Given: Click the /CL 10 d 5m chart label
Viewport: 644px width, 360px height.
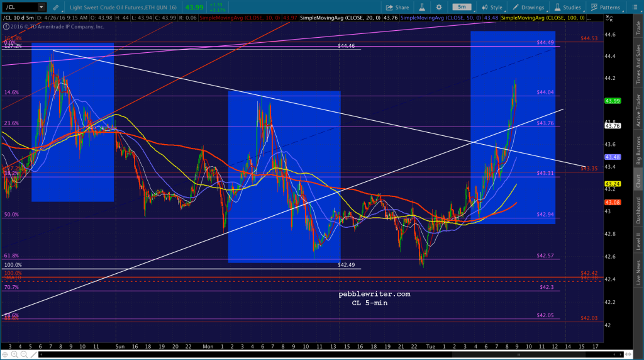Looking at the screenshot, I should pos(18,18).
